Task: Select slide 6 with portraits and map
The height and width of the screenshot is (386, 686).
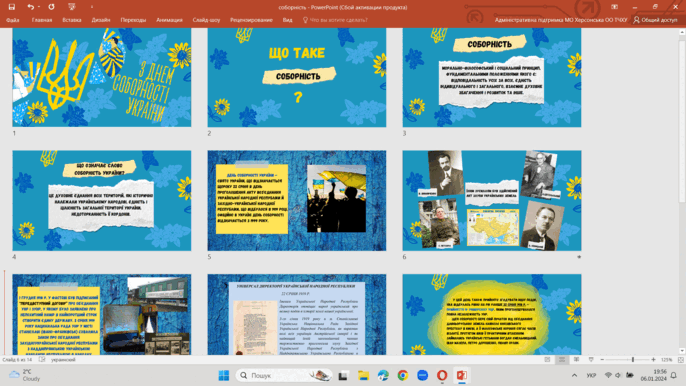Action: pos(492,200)
